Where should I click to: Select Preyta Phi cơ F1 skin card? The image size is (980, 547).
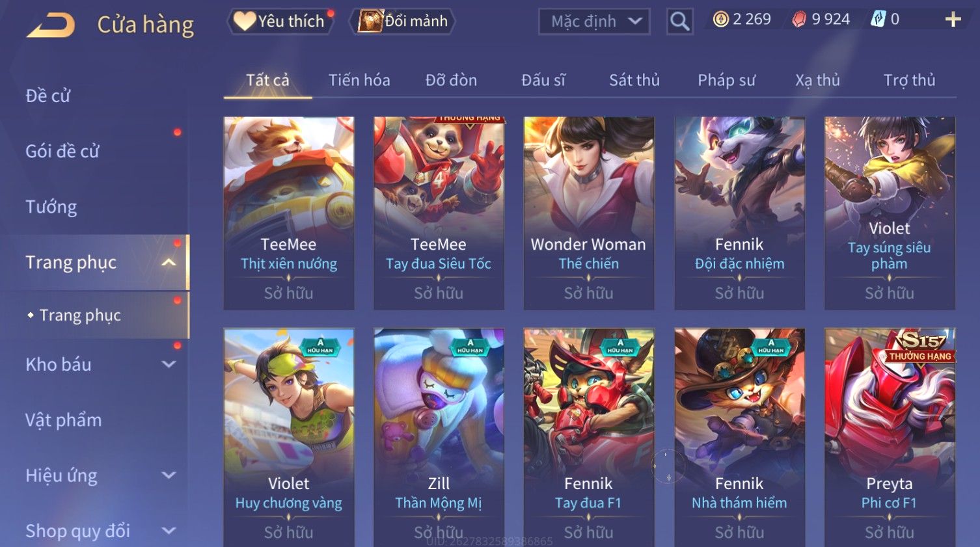tap(890, 437)
